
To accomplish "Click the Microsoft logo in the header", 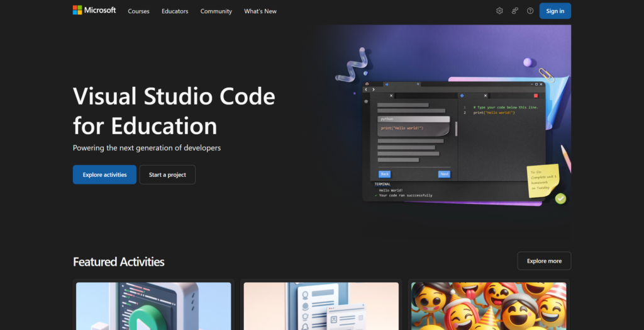I will pyautogui.click(x=94, y=11).
